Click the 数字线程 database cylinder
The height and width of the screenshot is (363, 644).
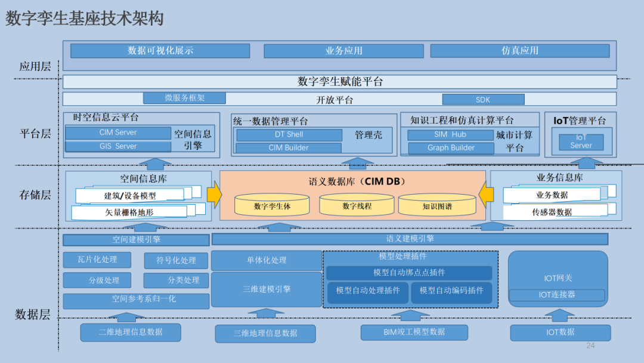click(357, 205)
